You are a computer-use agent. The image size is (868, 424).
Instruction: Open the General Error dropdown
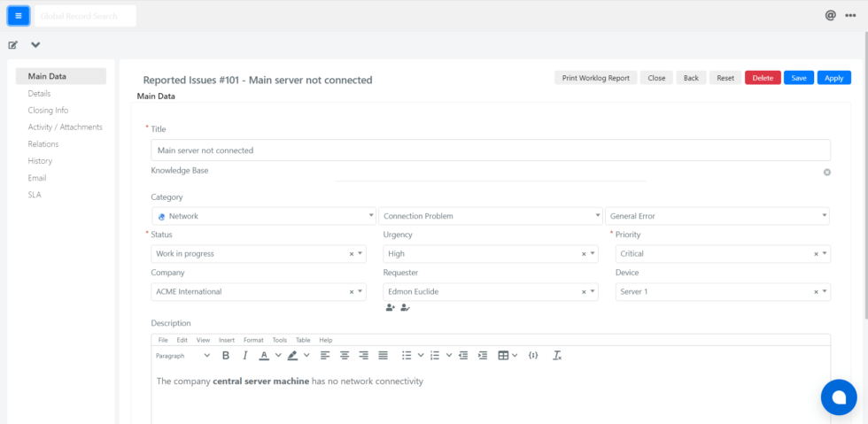[x=717, y=216]
